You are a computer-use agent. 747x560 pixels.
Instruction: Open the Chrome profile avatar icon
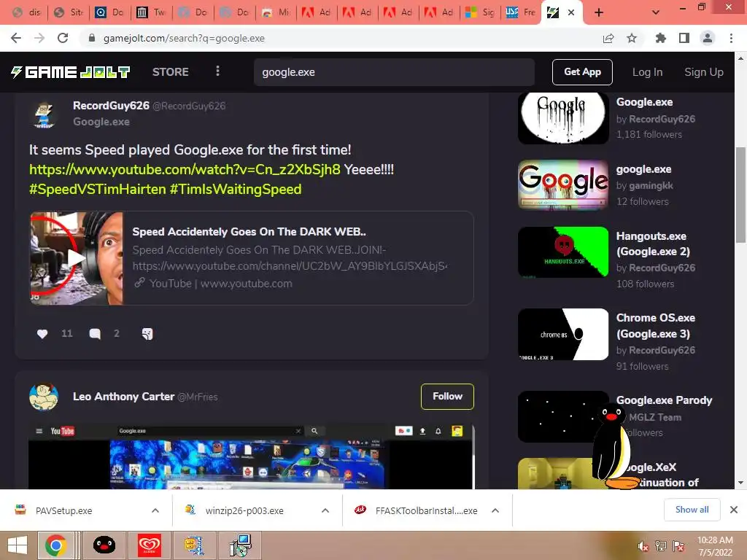click(708, 38)
